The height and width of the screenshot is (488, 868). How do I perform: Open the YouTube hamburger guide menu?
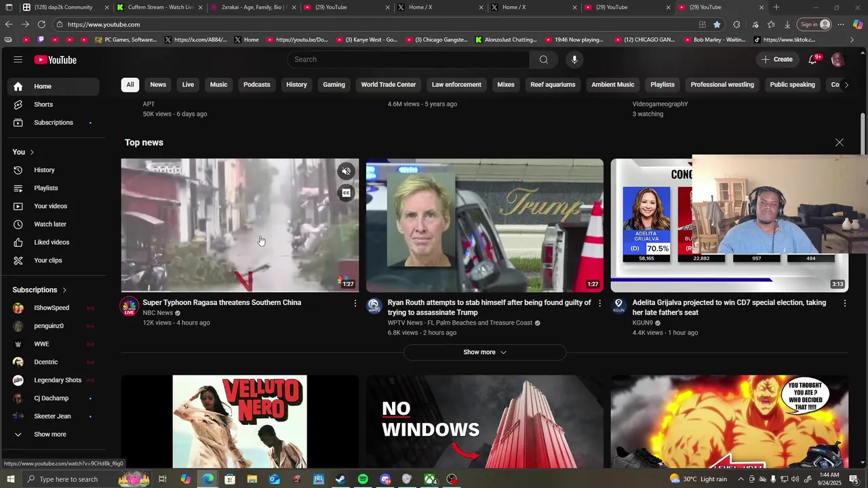18,60
